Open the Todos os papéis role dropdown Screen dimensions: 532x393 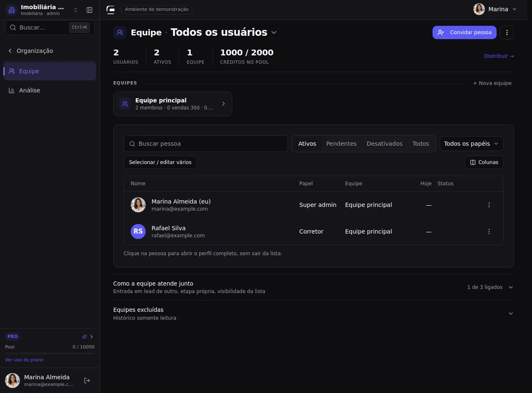(471, 144)
